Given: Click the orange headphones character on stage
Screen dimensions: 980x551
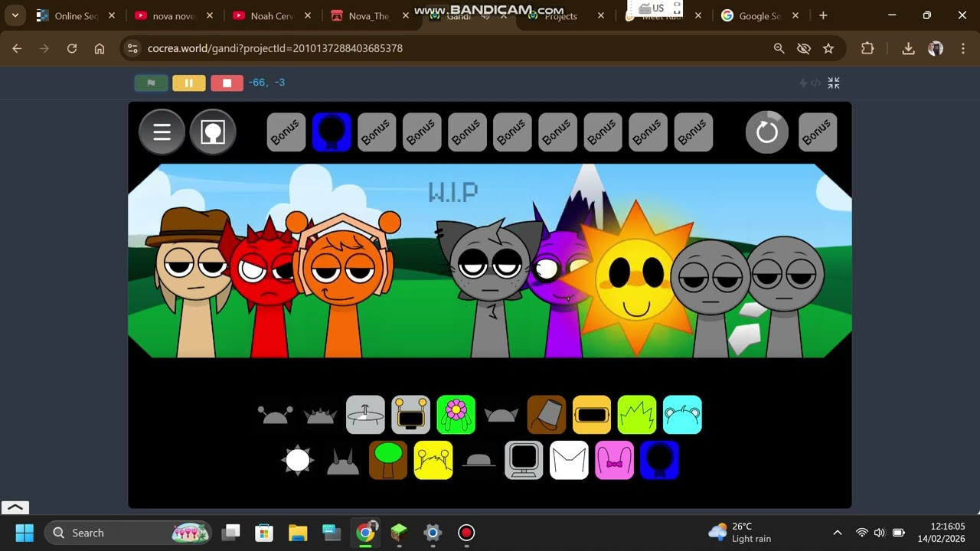Looking at the screenshot, I should pyautogui.click(x=343, y=283).
